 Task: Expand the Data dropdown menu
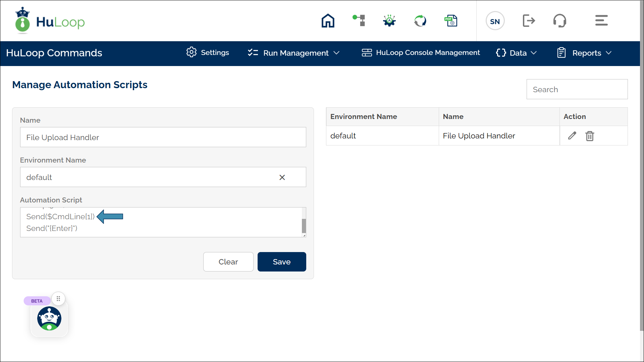[x=517, y=53]
